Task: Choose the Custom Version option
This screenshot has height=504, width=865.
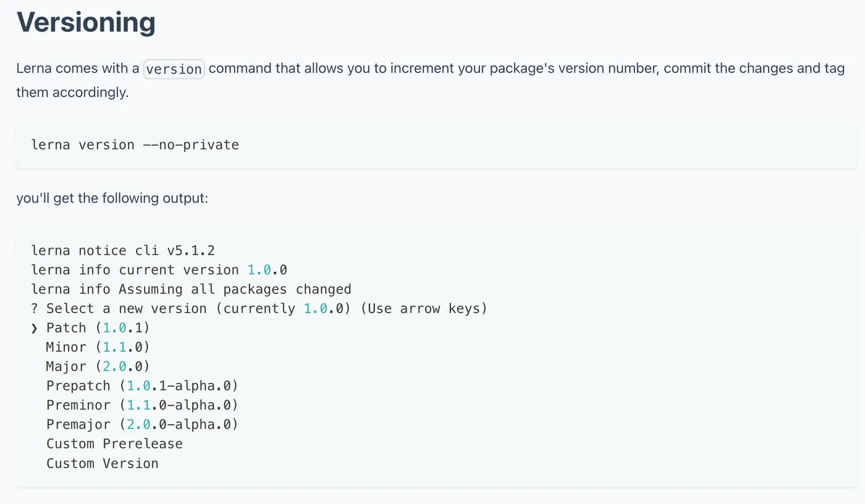Action: click(x=103, y=463)
